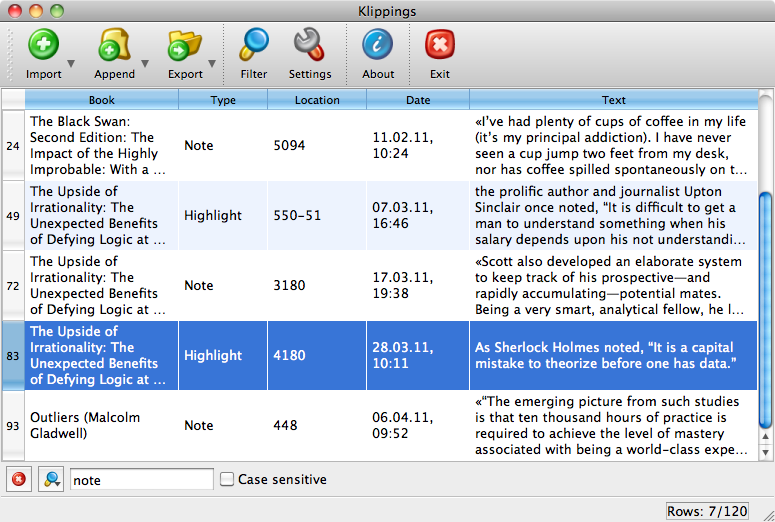This screenshot has height=522, width=775.
Task: Click the Upton Sinclair quote text cell
Action: pyautogui.click(x=613, y=216)
